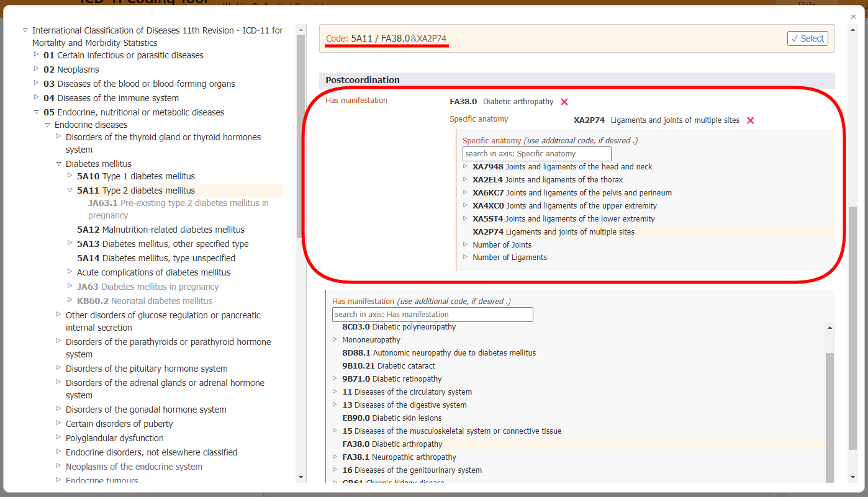The image size is (868, 497).
Task: Expand the Number of Joints axis
Action: click(x=466, y=244)
